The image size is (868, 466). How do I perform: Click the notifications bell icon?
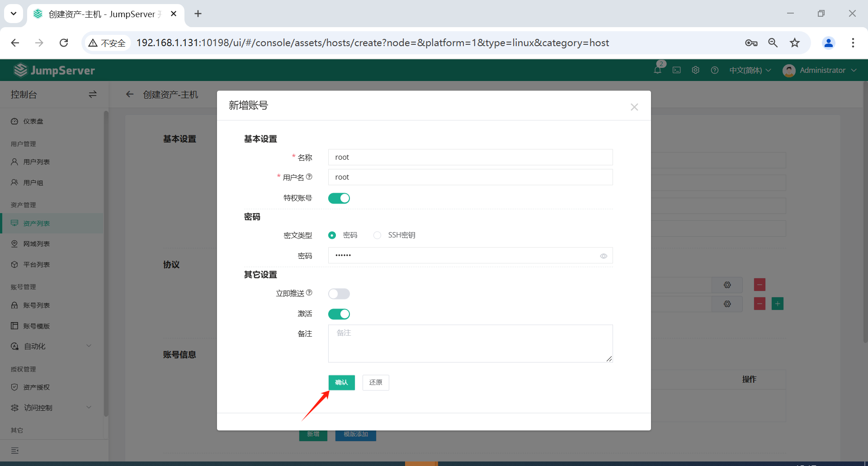point(658,70)
